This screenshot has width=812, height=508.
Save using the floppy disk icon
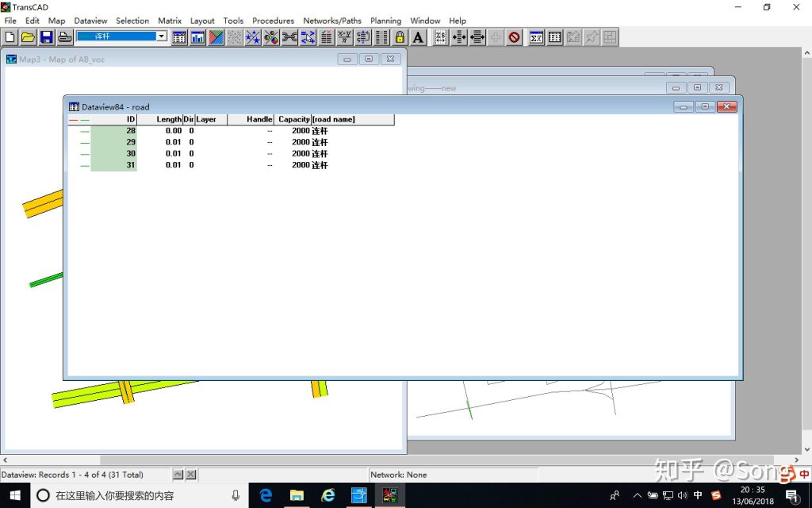coord(47,37)
